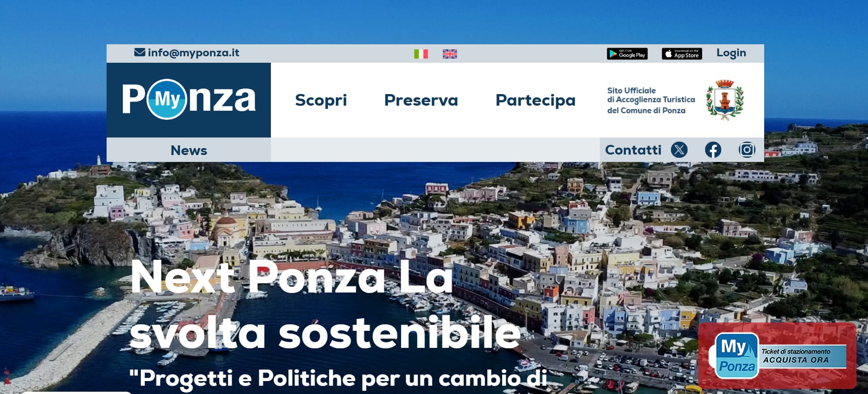Open the Instagram social icon
Viewport: 868px width, 394px height.
(747, 149)
